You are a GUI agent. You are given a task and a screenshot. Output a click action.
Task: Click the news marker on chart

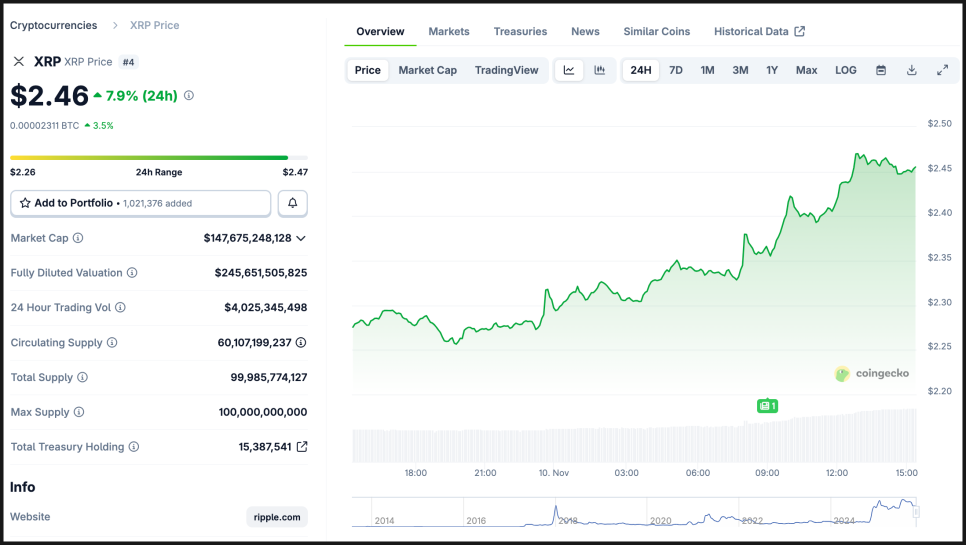click(x=767, y=406)
